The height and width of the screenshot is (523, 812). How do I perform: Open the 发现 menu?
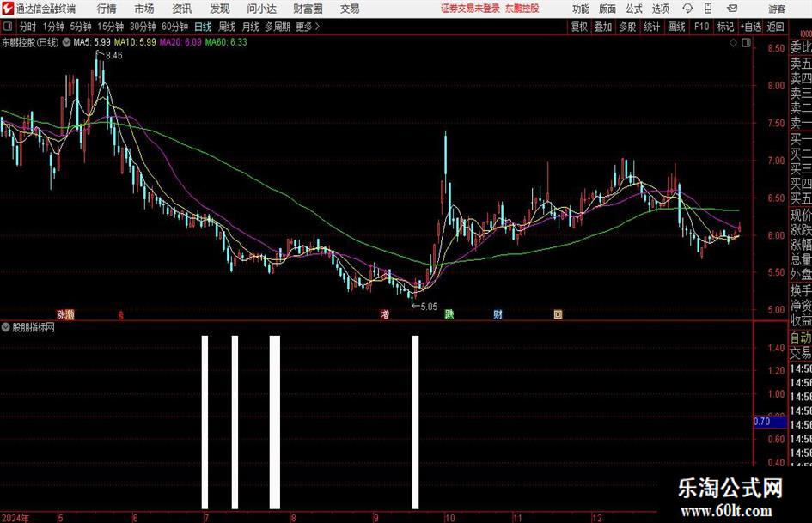220,9
